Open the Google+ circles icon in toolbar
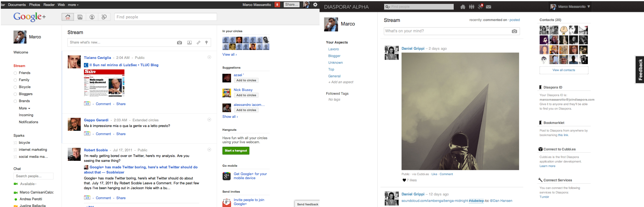The width and height of the screenshot is (644, 207). [x=104, y=17]
